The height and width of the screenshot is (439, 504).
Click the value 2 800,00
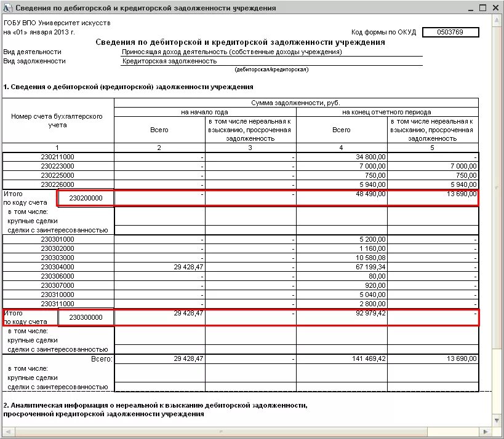[372, 304]
